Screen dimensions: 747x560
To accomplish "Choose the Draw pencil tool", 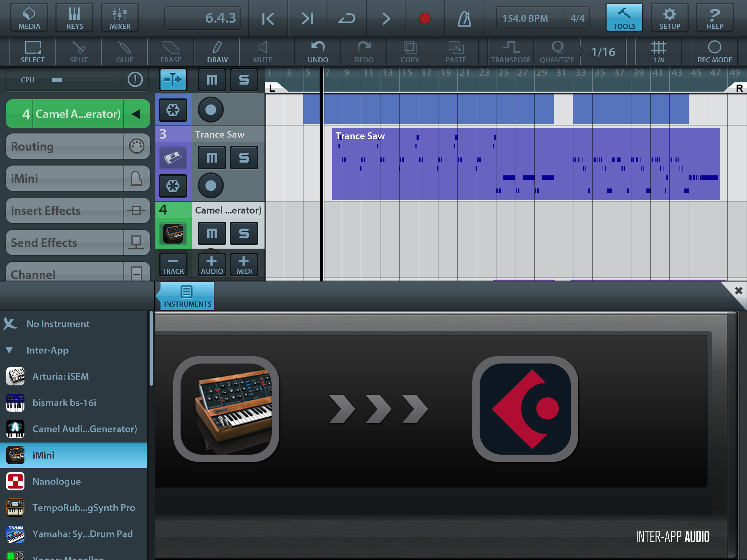I will pyautogui.click(x=217, y=52).
